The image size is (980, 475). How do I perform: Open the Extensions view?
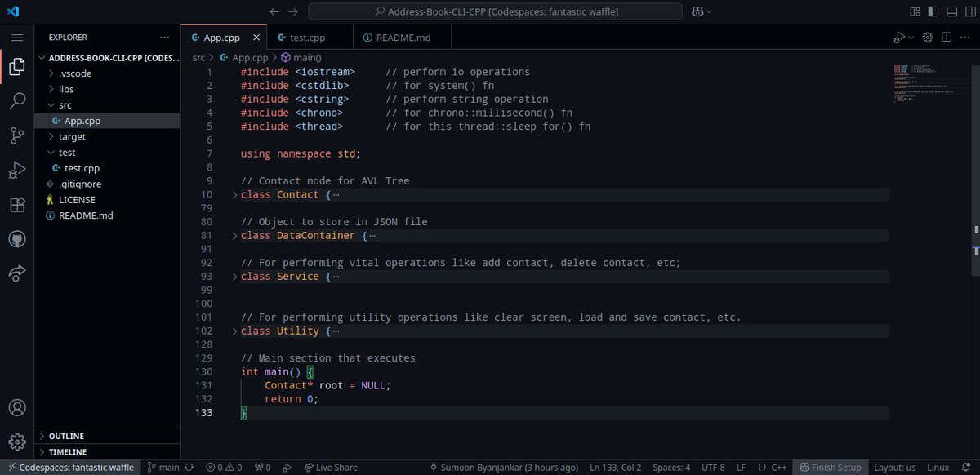17,204
